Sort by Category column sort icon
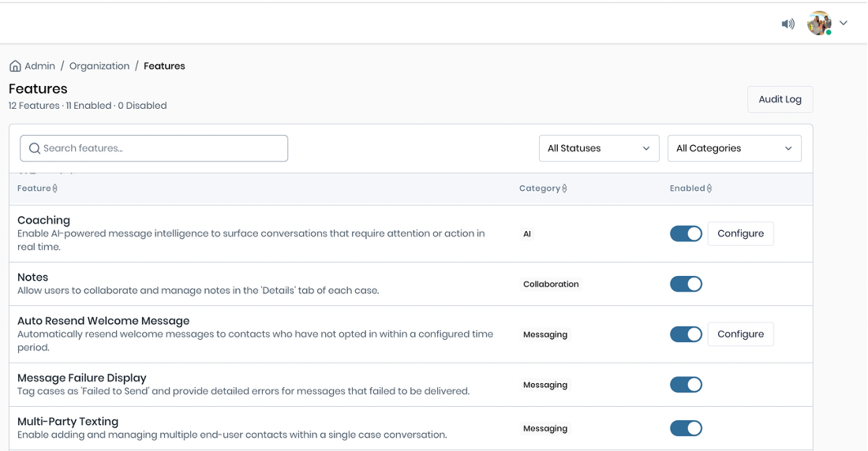 point(564,188)
